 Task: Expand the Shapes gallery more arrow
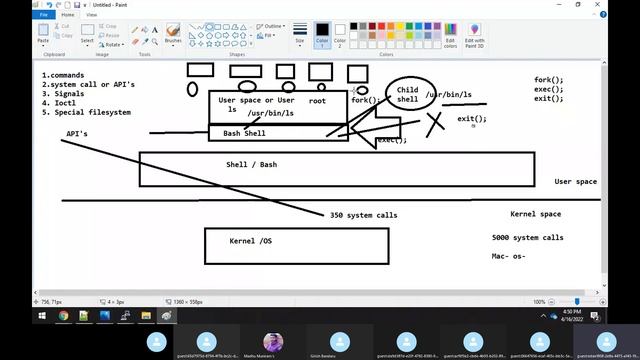(251, 44)
